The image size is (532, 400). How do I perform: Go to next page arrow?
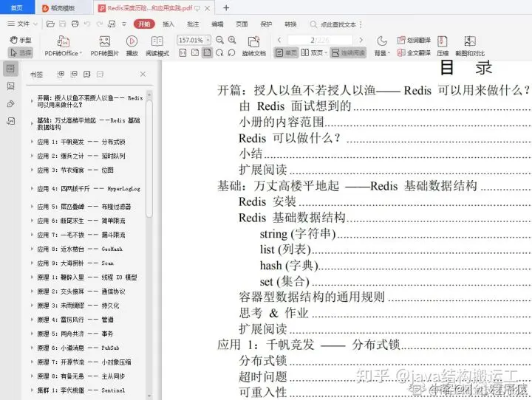coord(361,40)
